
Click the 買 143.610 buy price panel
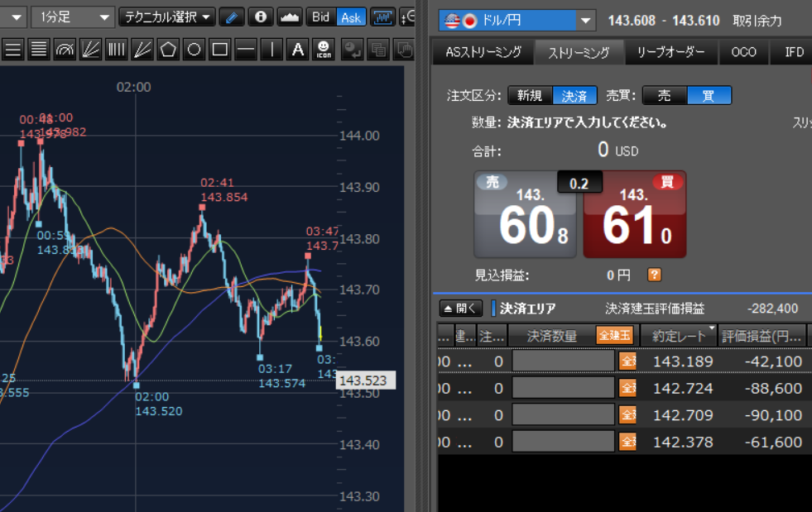tap(635, 215)
